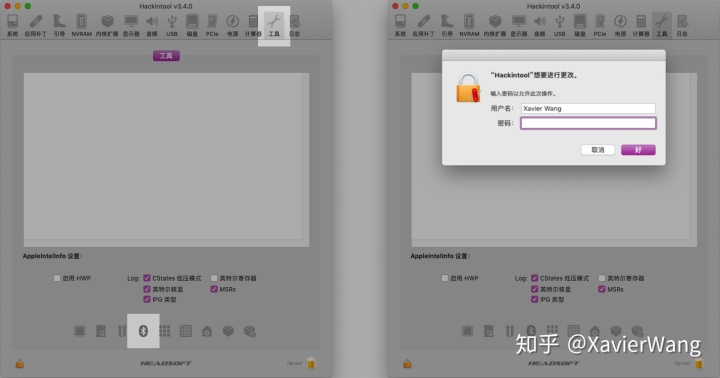Open 内核扩展 kext section in left window
The width and height of the screenshot is (720, 378).
[x=107, y=25]
